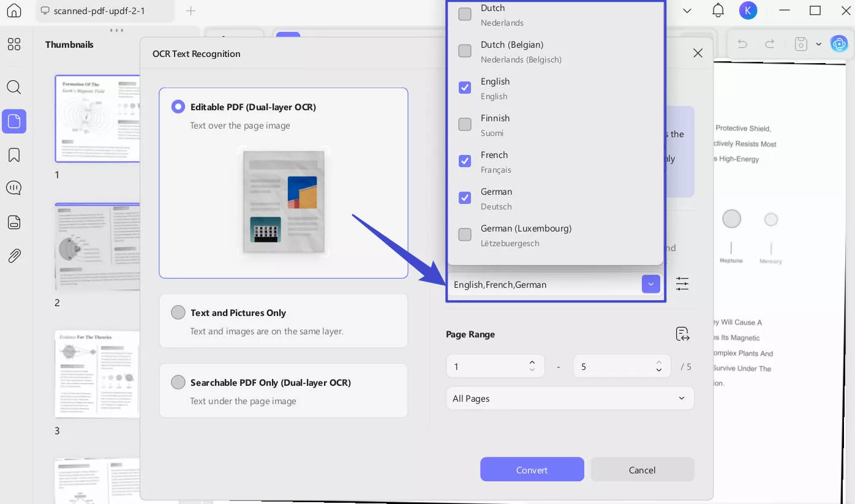Click the page range swap icon
The width and height of the screenshot is (855, 504).
coord(682,334)
